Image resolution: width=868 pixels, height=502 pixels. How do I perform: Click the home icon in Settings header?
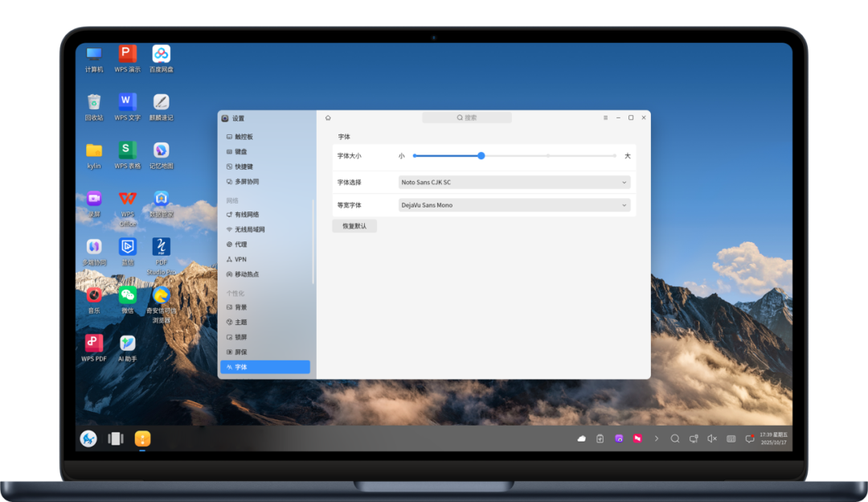(328, 118)
